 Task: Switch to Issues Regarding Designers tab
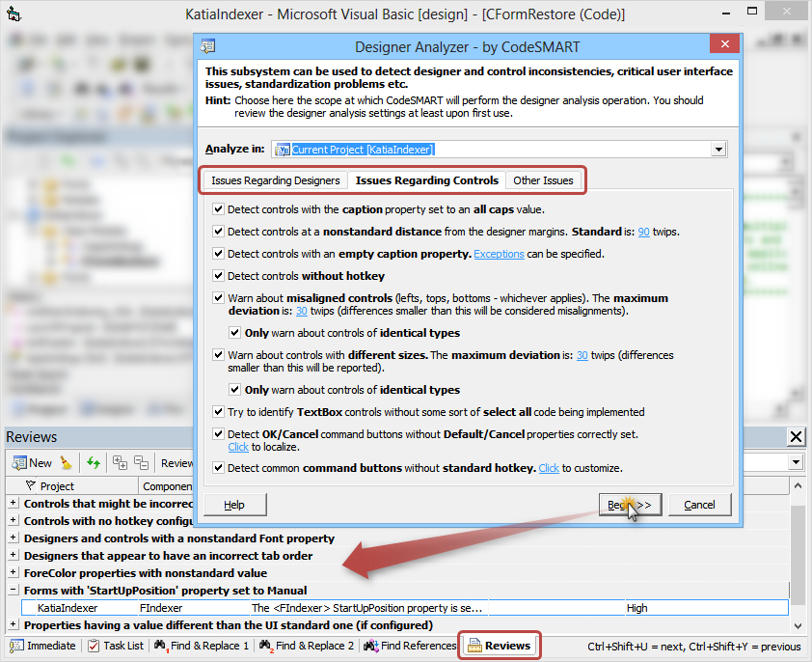(275, 180)
